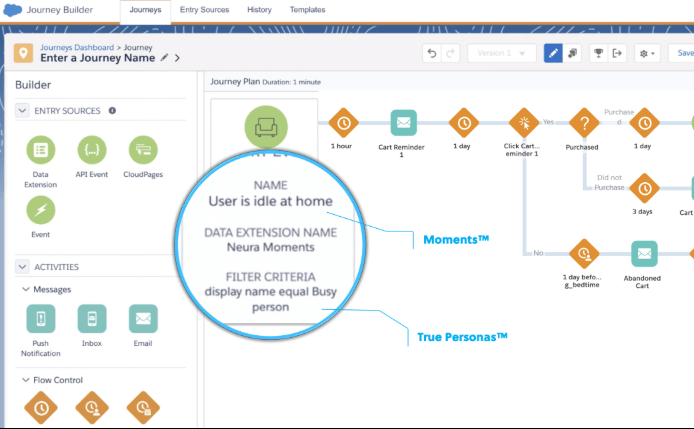694x429 pixels.
Task: Switch to the Journeys tab
Action: click(145, 10)
